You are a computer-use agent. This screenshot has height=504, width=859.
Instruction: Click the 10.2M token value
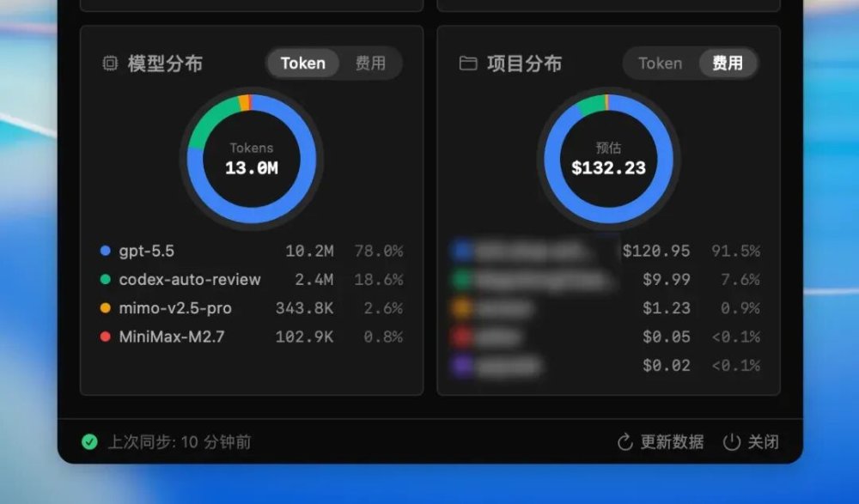pos(309,251)
